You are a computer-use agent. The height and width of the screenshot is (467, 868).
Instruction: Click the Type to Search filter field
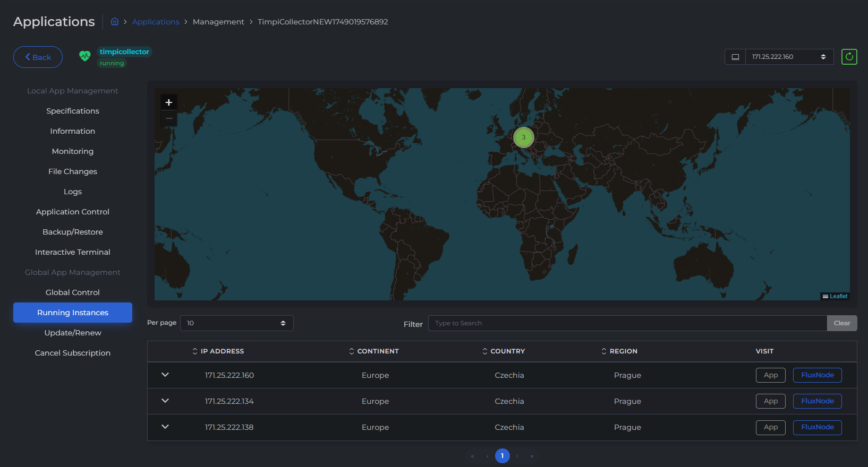[x=627, y=323]
